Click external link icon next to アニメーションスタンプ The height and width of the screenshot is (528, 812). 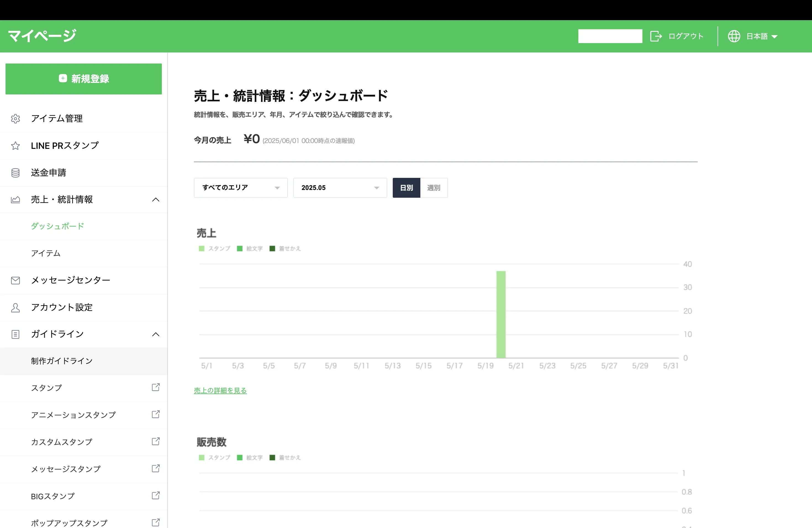(x=155, y=414)
